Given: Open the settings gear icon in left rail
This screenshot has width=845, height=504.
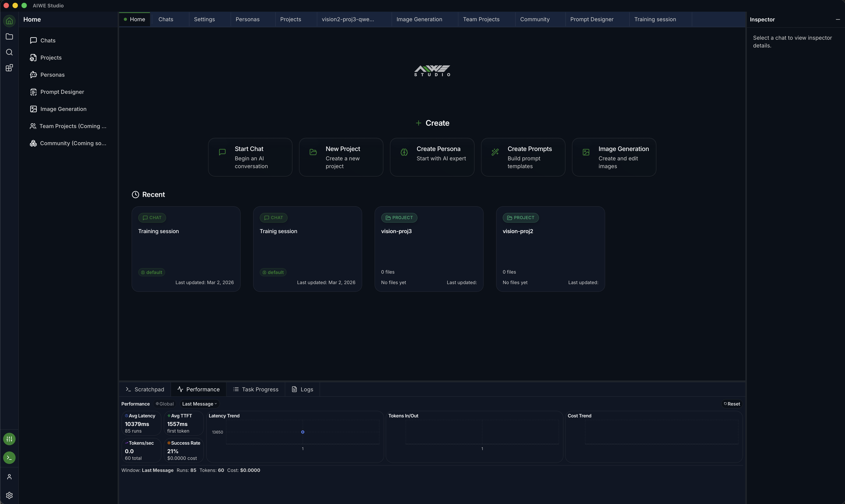Looking at the screenshot, I should click(9, 495).
